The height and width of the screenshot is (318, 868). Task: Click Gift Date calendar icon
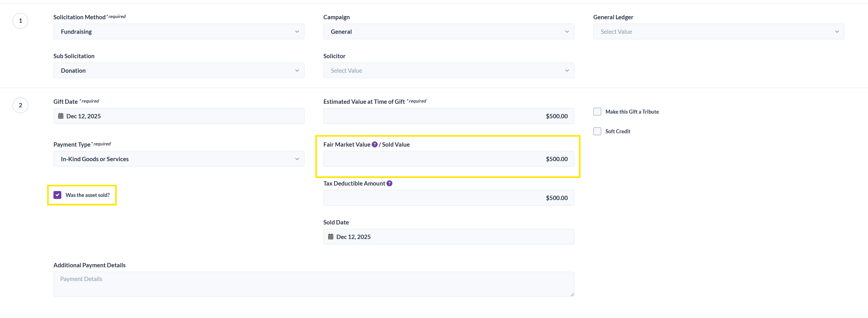coord(61,116)
